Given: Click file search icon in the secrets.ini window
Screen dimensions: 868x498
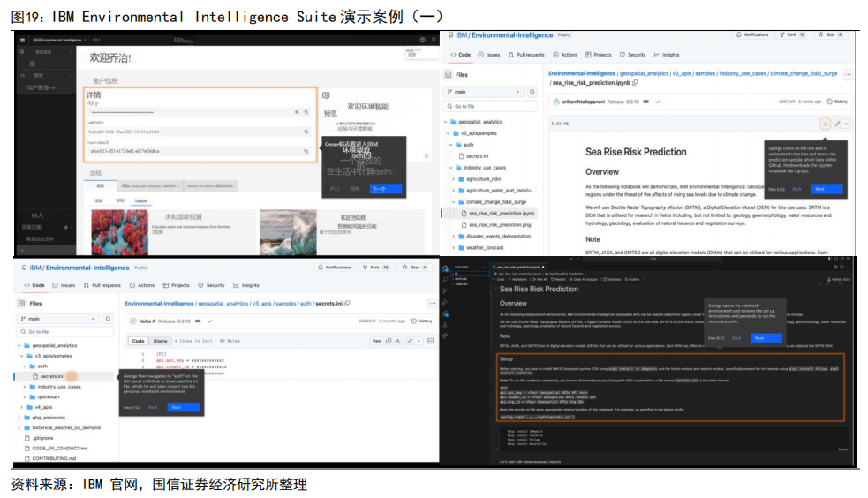Looking at the screenshot, I should coord(109,319).
